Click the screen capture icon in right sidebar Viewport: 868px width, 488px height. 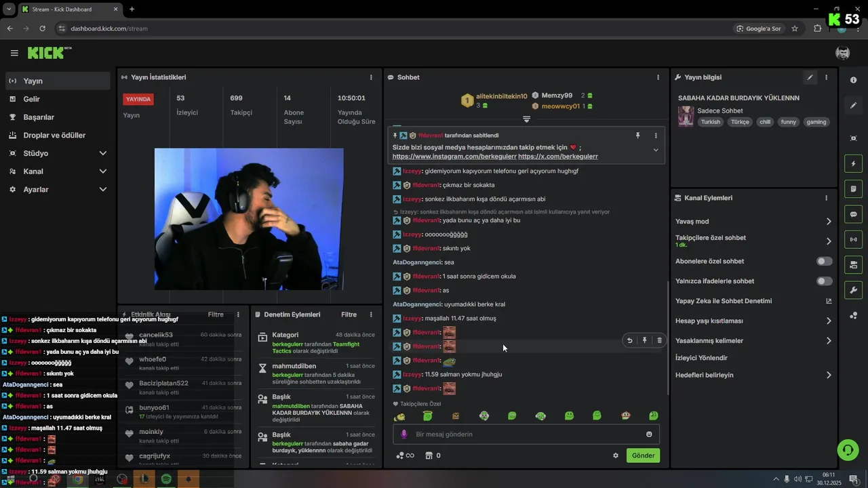point(853,138)
